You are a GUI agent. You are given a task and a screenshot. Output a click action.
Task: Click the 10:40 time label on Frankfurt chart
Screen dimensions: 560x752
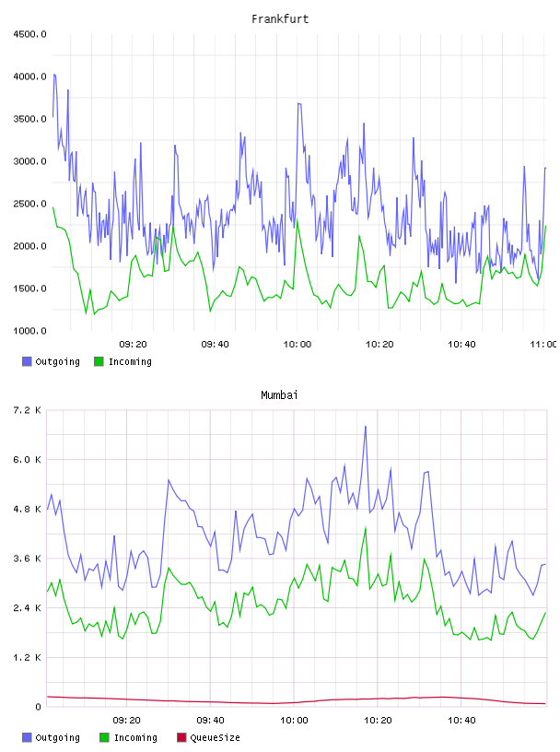tap(461, 345)
